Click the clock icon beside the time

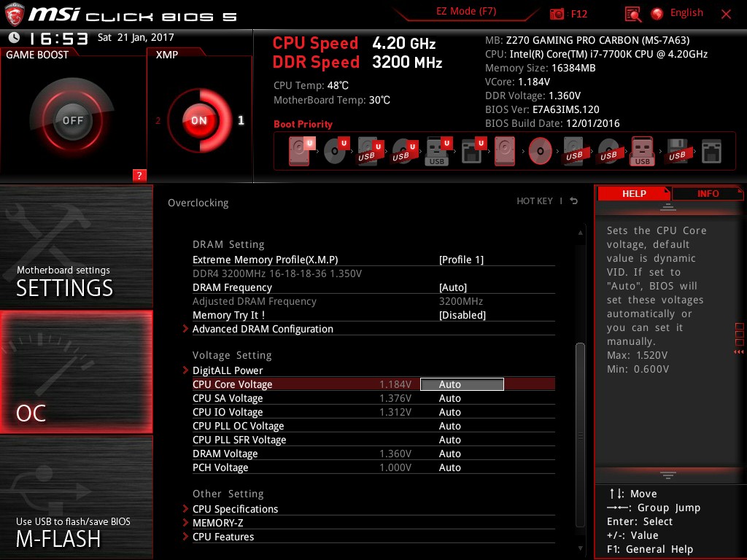15,37
